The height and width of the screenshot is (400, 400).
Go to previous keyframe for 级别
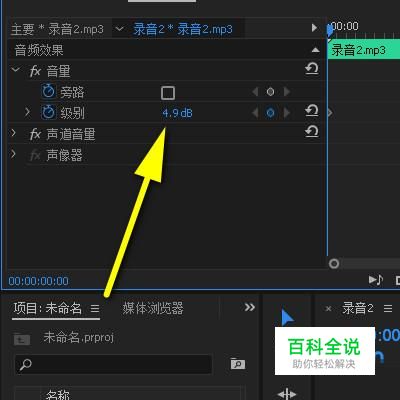pyautogui.click(x=255, y=113)
